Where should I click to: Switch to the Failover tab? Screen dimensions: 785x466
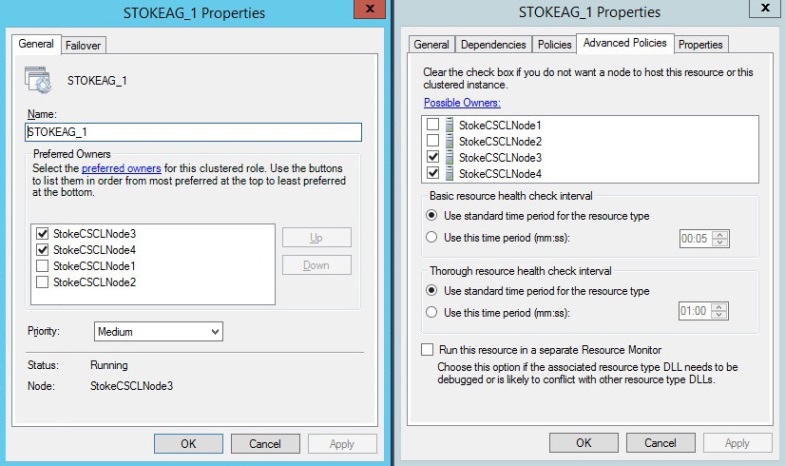click(x=84, y=45)
